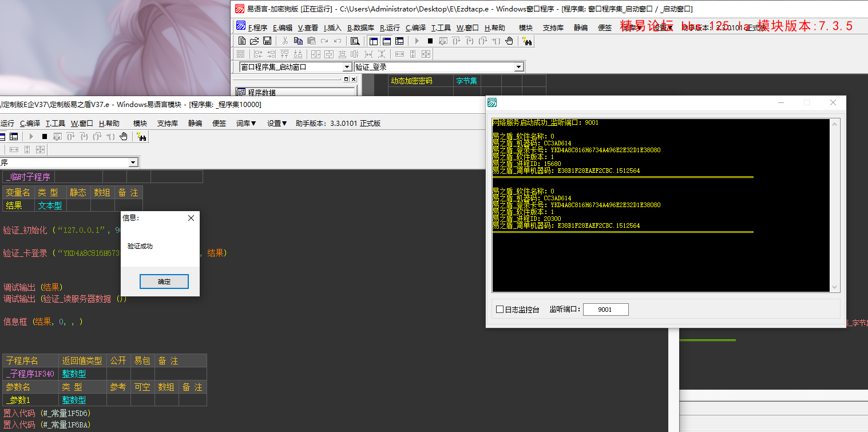Click the Save floppy disk icon

click(267, 41)
